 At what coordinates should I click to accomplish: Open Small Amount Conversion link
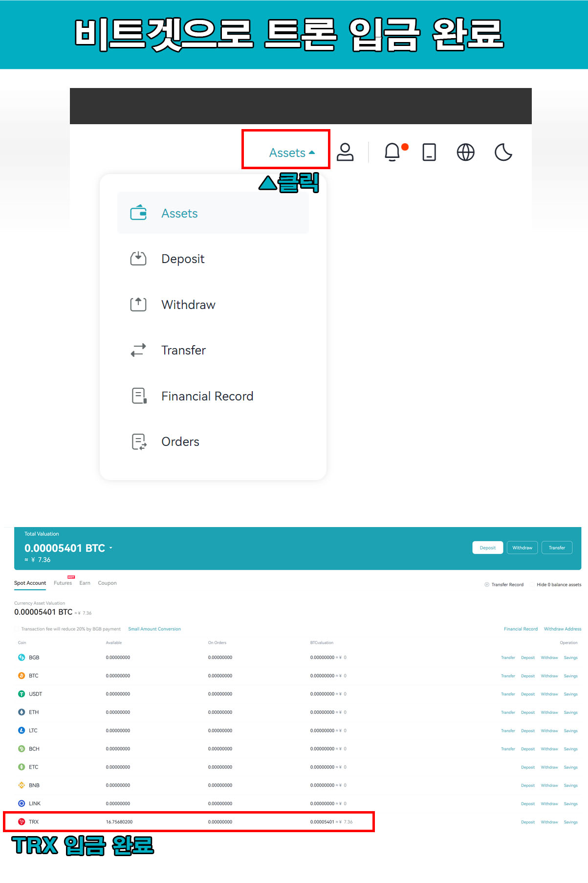coord(154,629)
